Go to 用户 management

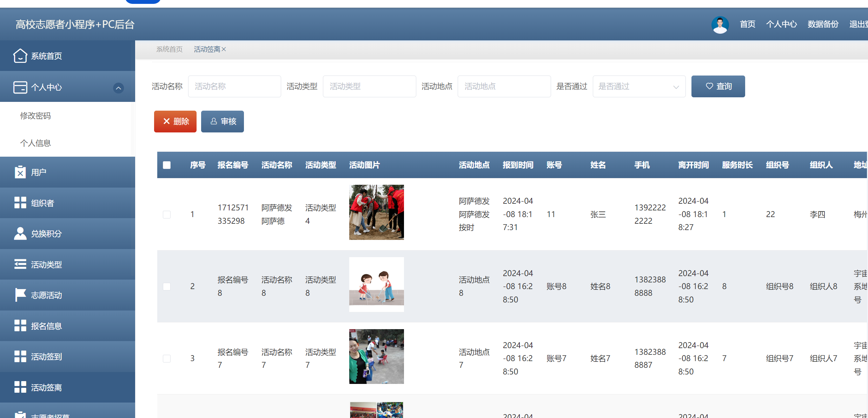click(x=67, y=172)
